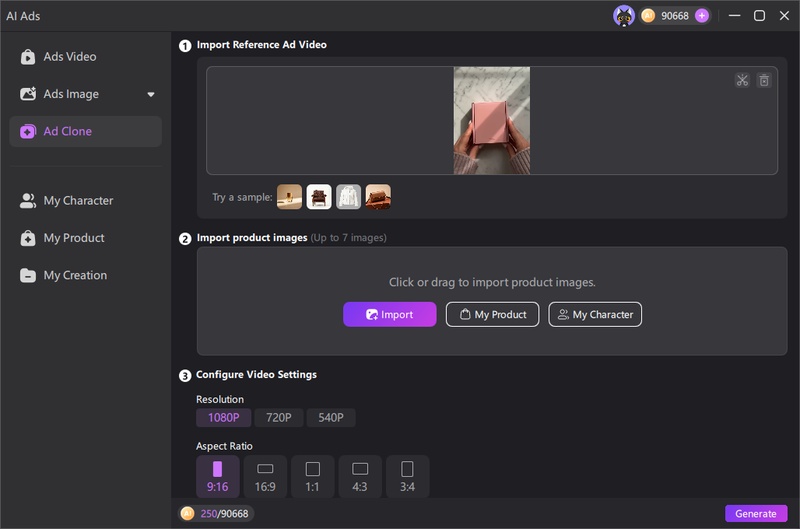The height and width of the screenshot is (529, 800).
Task: Click the 90668 credit balance in title bar
Action: click(x=674, y=16)
